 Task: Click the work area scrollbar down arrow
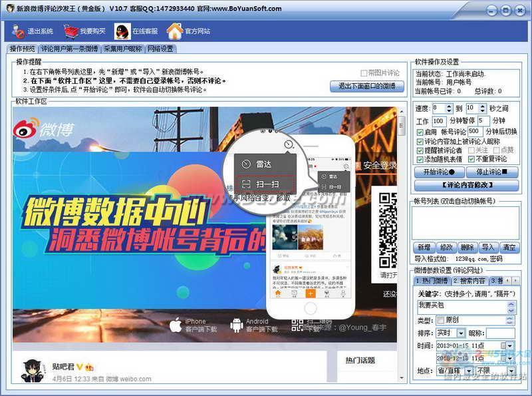tap(402, 377)
